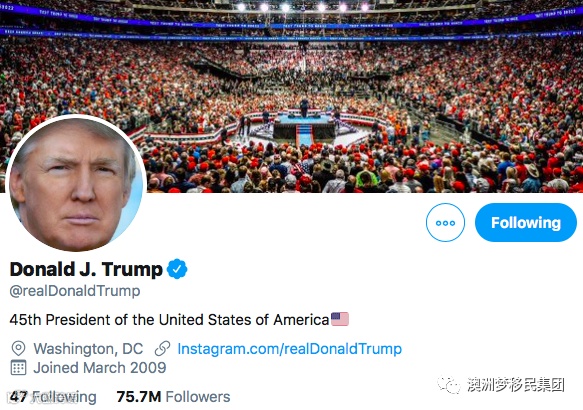Click the 45th President bio text
This screenshot has height=410, width=583.
pos(169,320)
